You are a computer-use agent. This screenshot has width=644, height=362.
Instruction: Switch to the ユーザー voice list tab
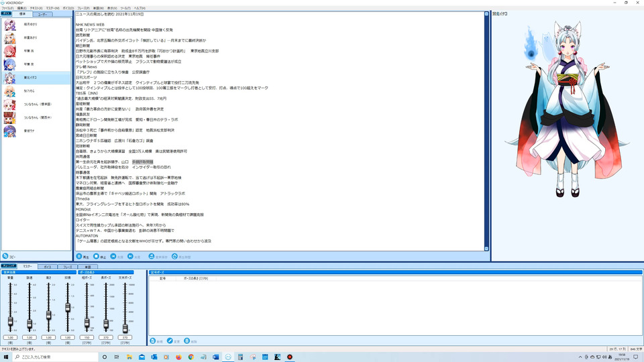point(42,14)
